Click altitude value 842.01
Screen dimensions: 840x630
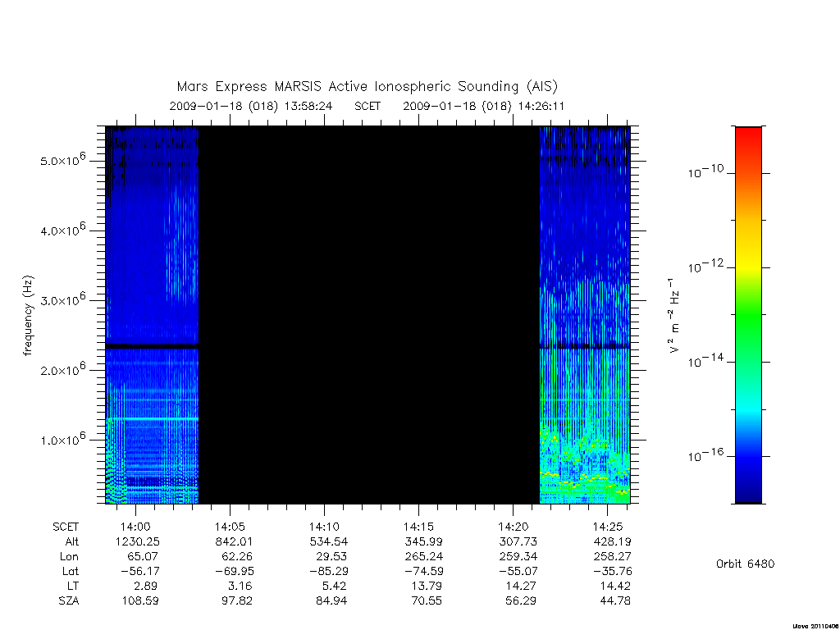[234, 541]
